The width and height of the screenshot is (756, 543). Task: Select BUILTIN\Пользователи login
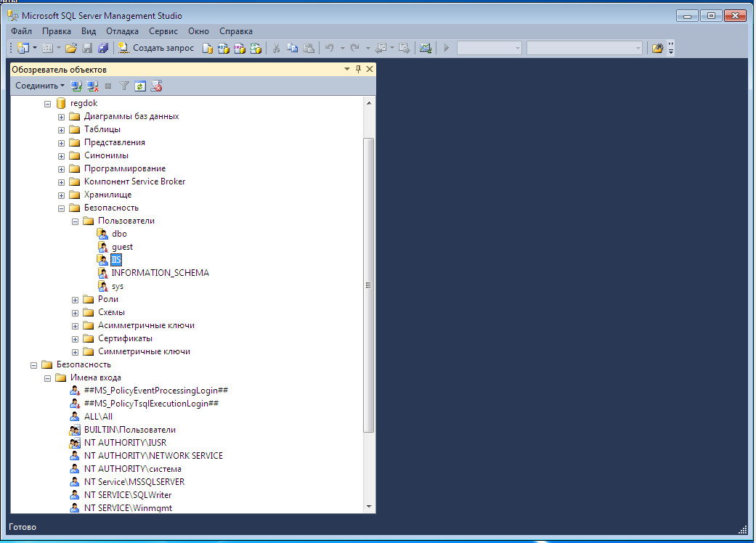click(130, 429)
